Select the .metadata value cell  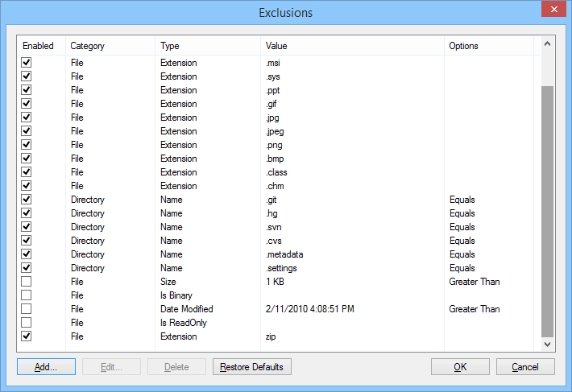pos(284,254)
